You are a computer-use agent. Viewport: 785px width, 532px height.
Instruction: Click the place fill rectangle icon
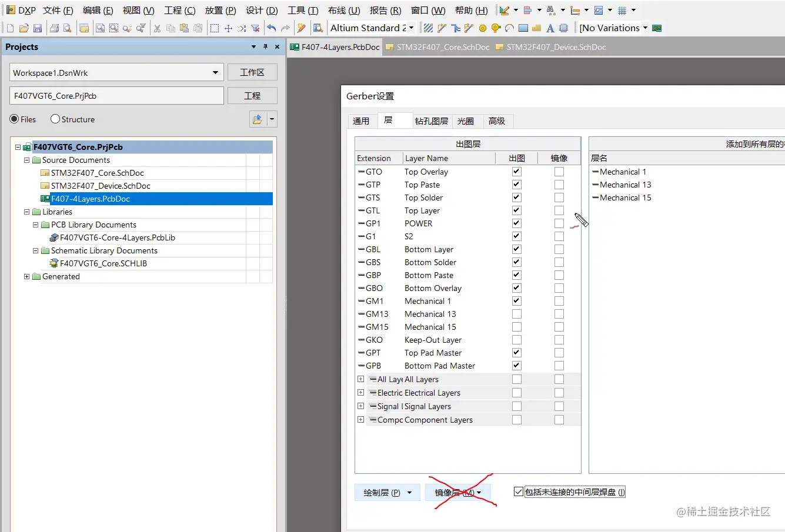point(523,28)
